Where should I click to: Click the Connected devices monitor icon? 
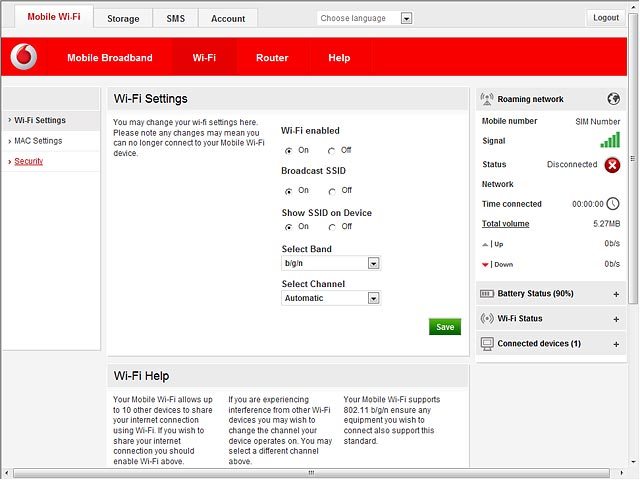coord(487,344)
